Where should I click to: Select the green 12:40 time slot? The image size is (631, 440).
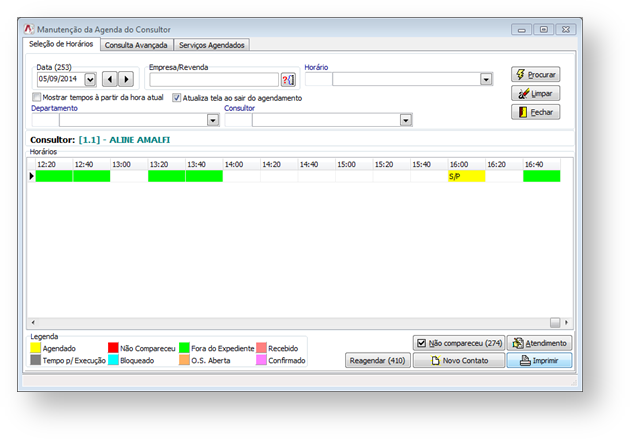(x=92, y=176)
